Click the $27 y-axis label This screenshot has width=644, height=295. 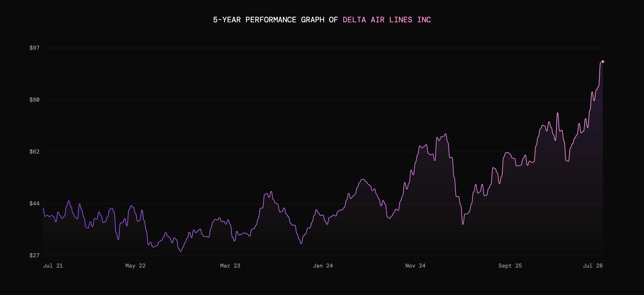[35, 255]
